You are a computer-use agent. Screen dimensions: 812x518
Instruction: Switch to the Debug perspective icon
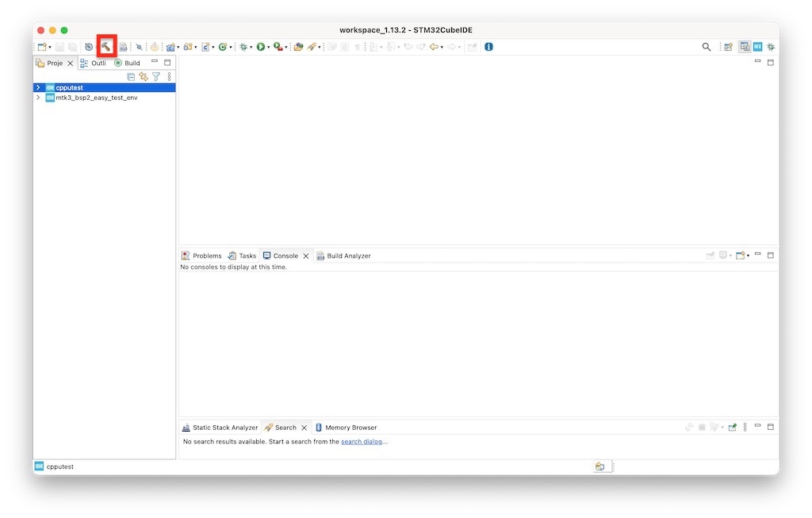(770, 47)
